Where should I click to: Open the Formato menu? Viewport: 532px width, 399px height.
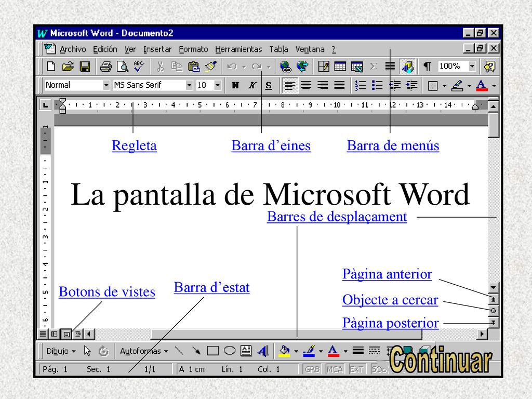click(193, 49)
